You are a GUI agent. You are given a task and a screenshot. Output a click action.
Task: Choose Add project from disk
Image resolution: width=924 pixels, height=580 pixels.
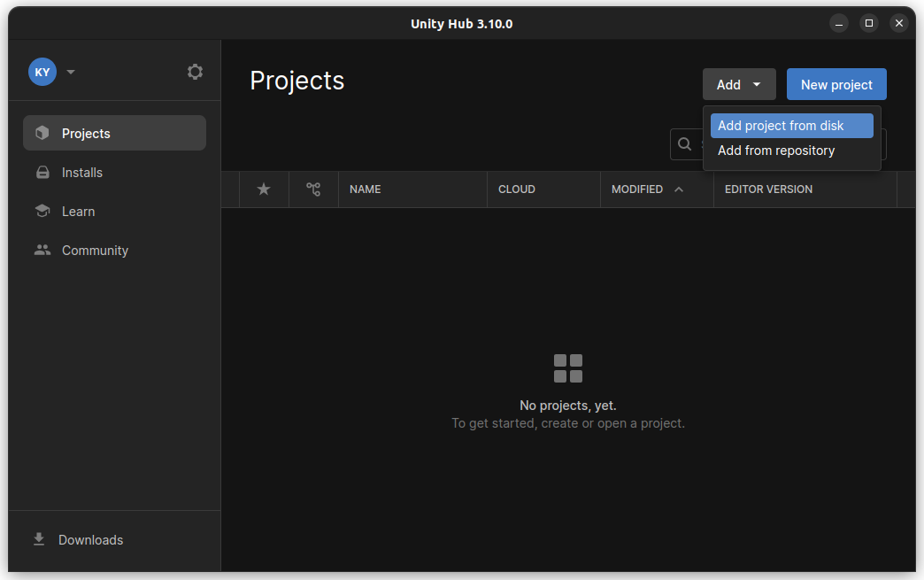(791, 126)
